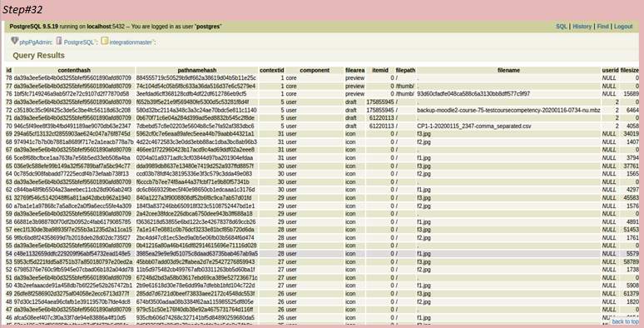644x328 pixels.
Task: Select contenthash c35180c35c96f425c3de5c3be4fc56118d63c208
Action: click(x=72, y=110)
